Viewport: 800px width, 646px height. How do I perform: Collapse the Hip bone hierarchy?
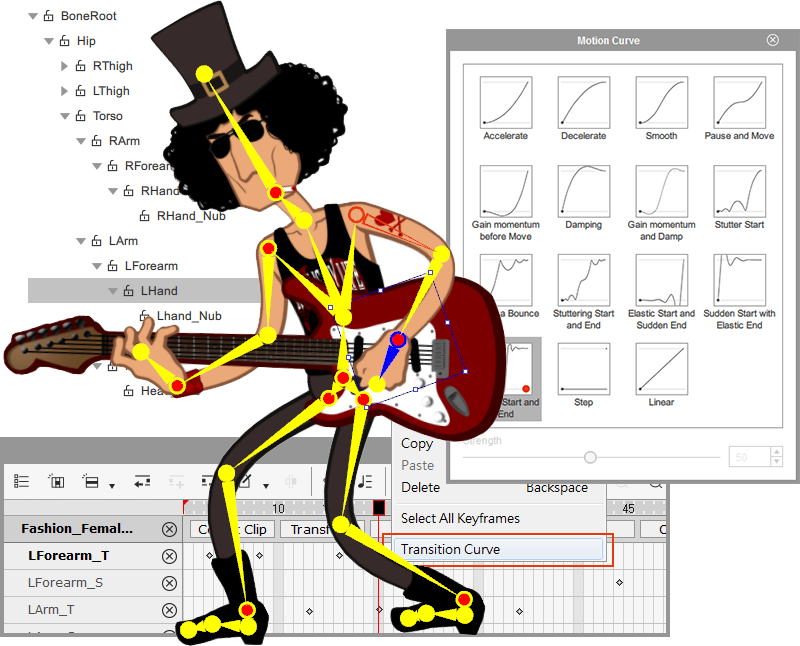coord(49,41)
